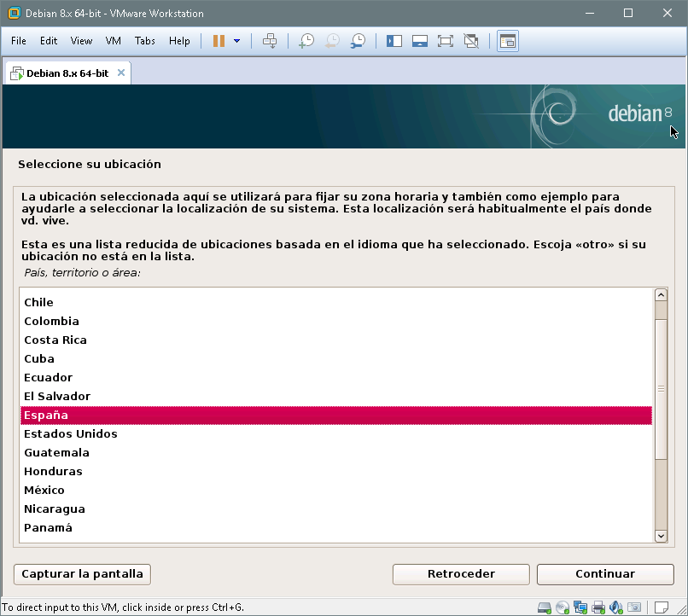This screenshot has width=688, height=616.
Task: Enter full screen mode
Action: [445, 41]
